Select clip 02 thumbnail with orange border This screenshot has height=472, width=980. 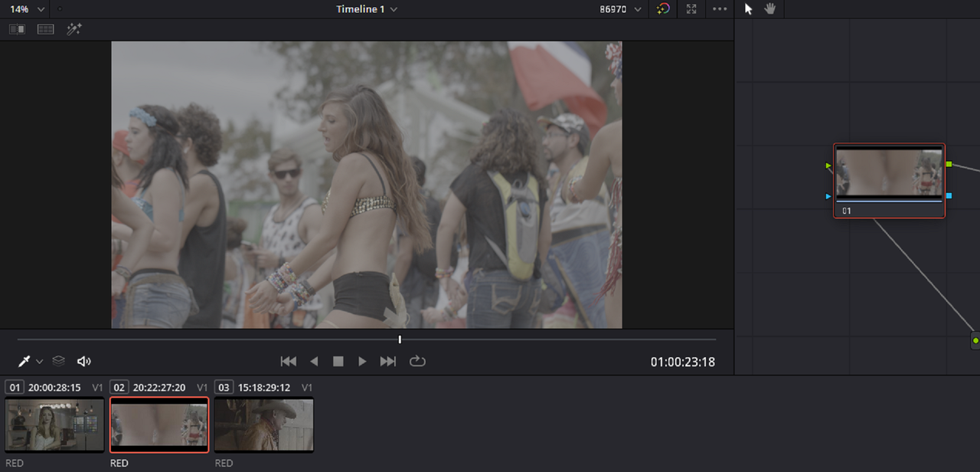click(159, 424)
